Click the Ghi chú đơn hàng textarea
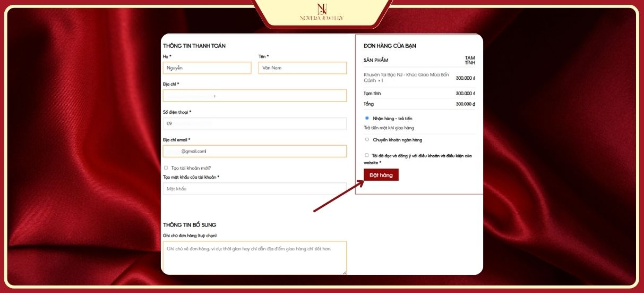This screenshot has height=293, width=644. pyautogui.click(x=254, y=257)
